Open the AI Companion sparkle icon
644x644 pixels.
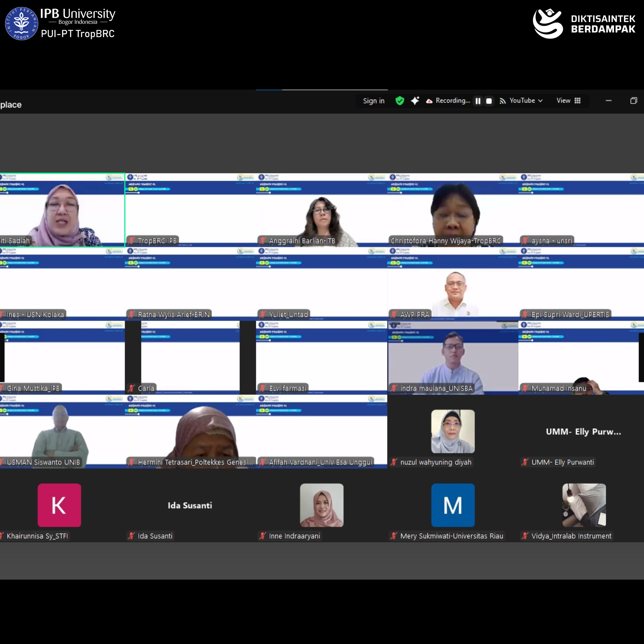click(415, 101)
